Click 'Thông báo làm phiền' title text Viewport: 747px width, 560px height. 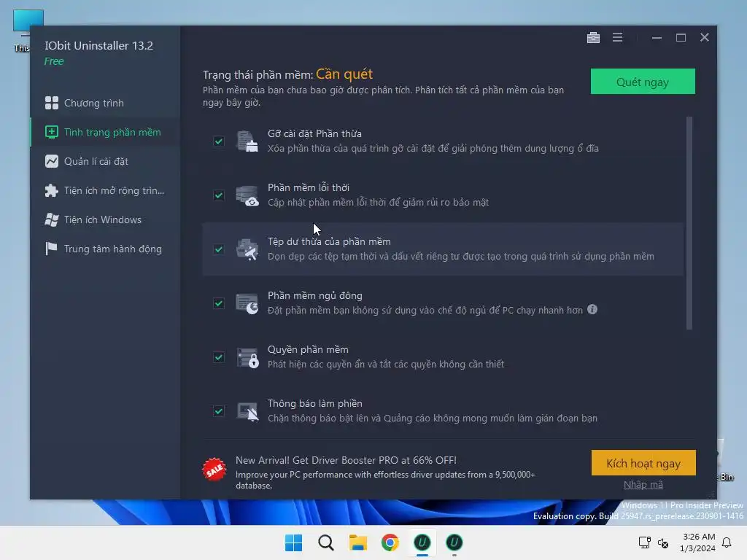click(315, 403)
